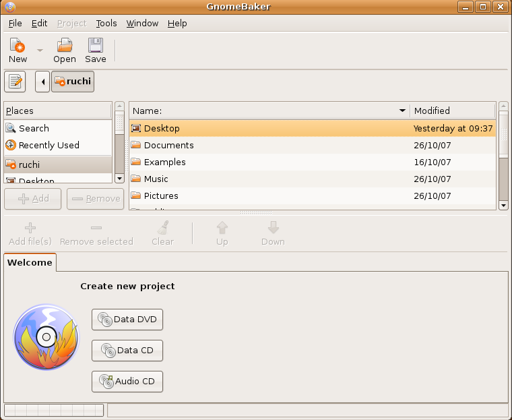The height and width of the screenshot is (420, 512).
Task: Toggle the type-a-filename pencil button
Action: 15,82
